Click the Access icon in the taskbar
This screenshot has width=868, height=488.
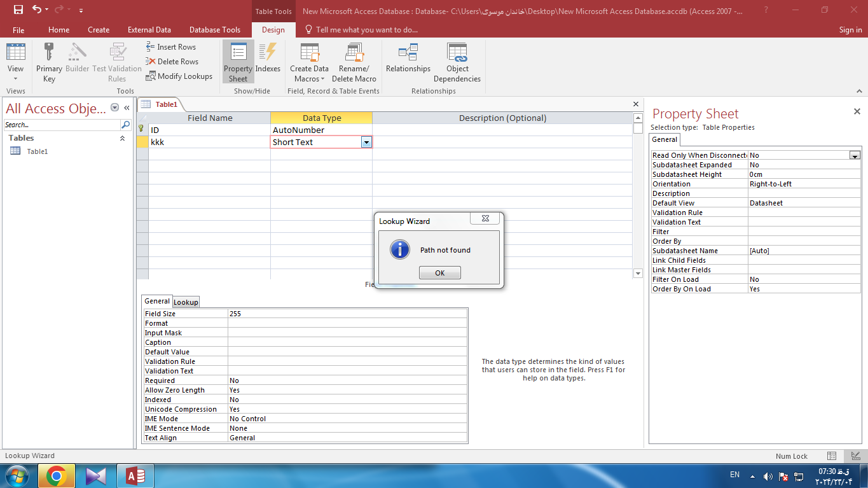point(135,476)
